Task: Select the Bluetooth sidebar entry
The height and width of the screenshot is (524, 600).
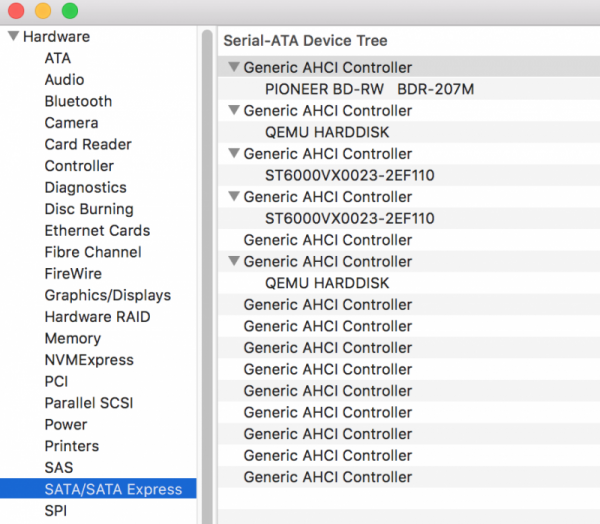Action: pos(78,101)
